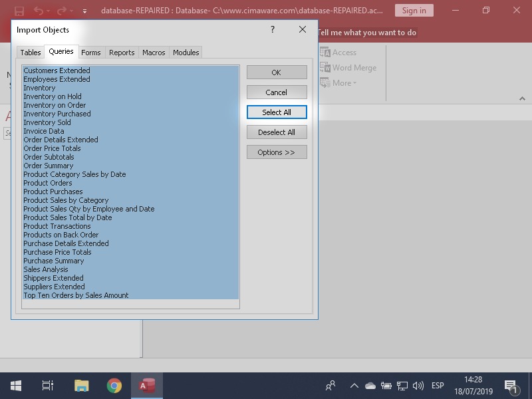Click the Word Merge icon
The height and width of the screenshot is (399, 532).
click(x=326, y=67)
